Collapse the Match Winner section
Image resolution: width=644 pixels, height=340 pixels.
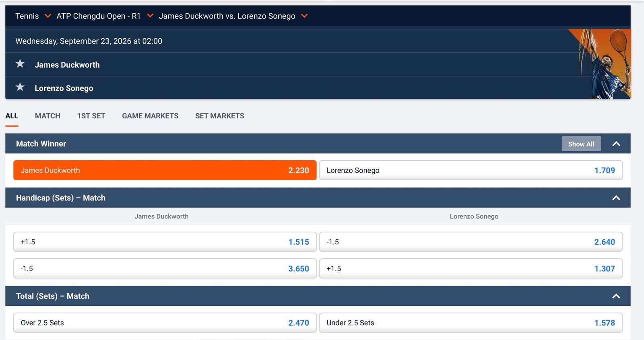tap(616, 144)
